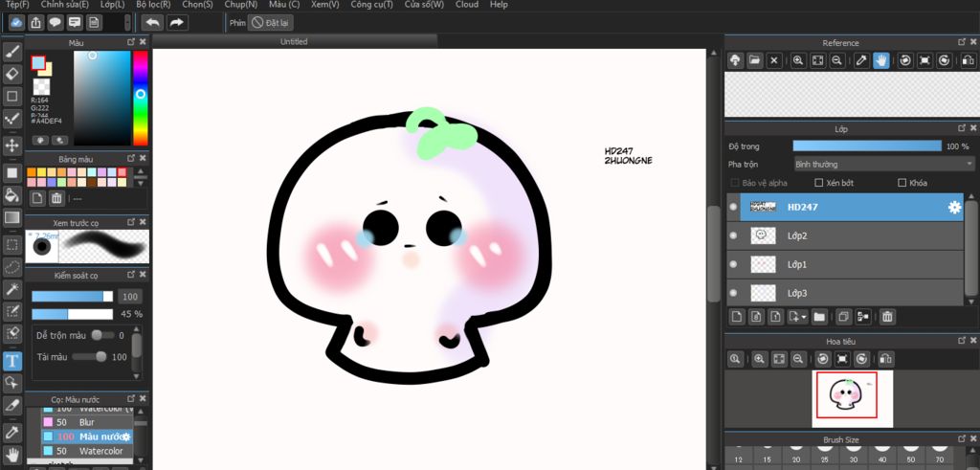Flip navigator view horizontally
The image size is (980, 470).
coord(885,359)
